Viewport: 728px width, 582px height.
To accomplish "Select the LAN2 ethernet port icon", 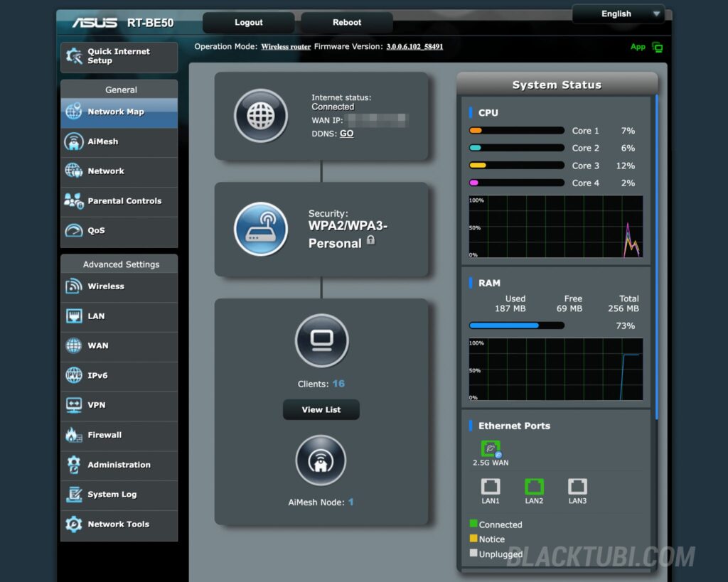I will pos(534,487).
